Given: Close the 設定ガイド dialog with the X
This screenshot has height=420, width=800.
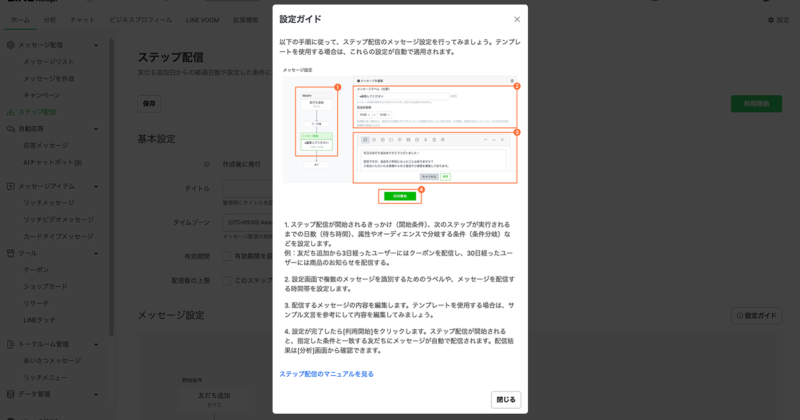Looking at the screenshot, I should (517, 19).
